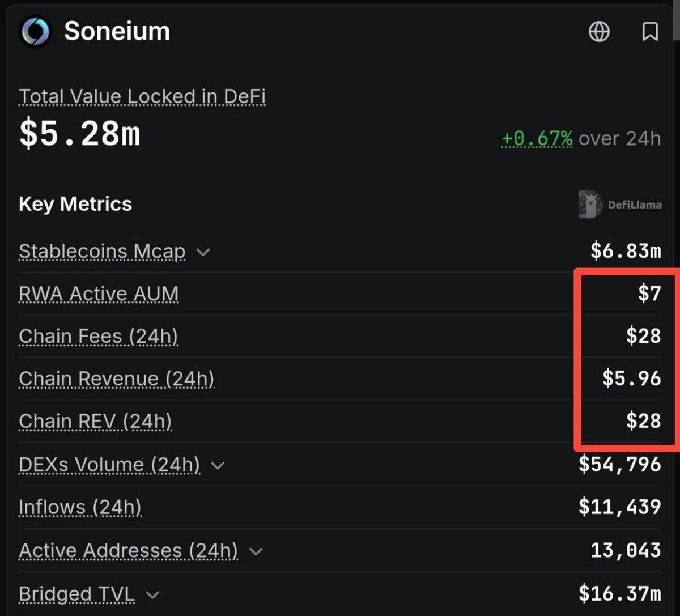680x616 pixels.
Task: Click the Chain Fees (24h) label
Action: tap(98, 336)
